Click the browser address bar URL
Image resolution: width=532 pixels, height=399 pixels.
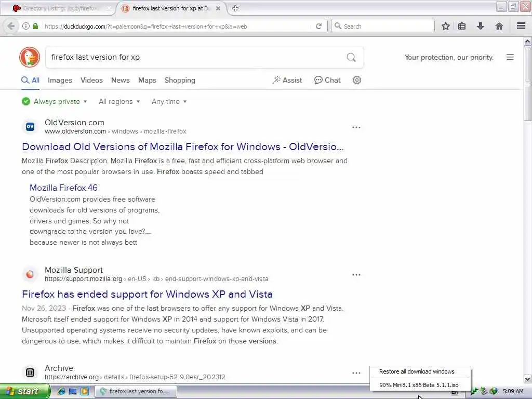pyautogui.click(x=177, y=26)
